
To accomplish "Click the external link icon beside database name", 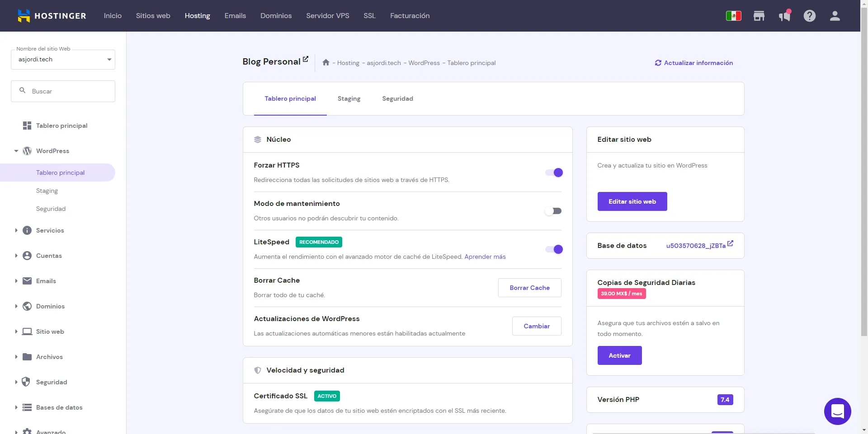I will [x=730, y=243].
